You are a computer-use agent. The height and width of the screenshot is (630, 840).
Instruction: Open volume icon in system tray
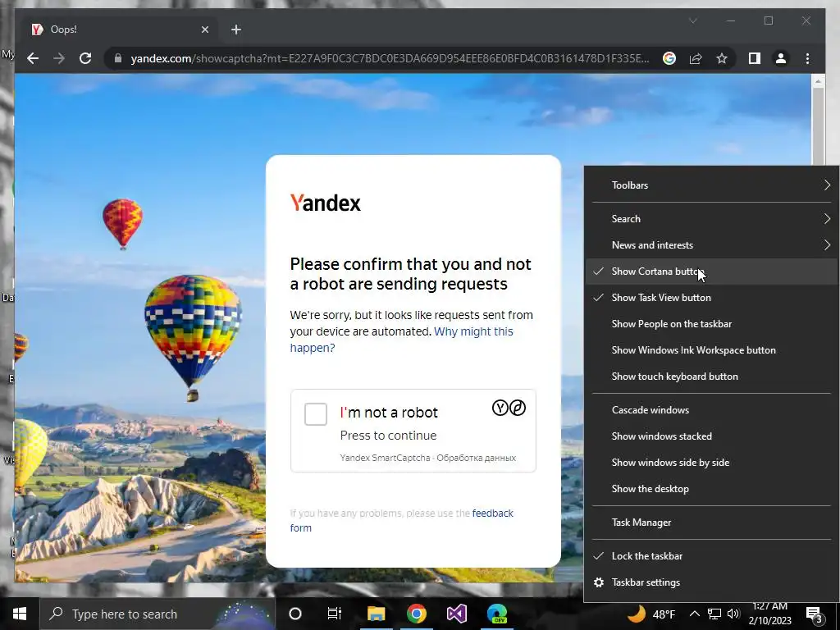tap(734, 614)
